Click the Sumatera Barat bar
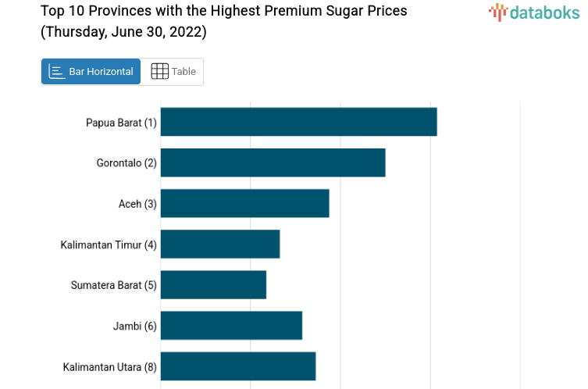The image size is (588, 389). (213, 285)
